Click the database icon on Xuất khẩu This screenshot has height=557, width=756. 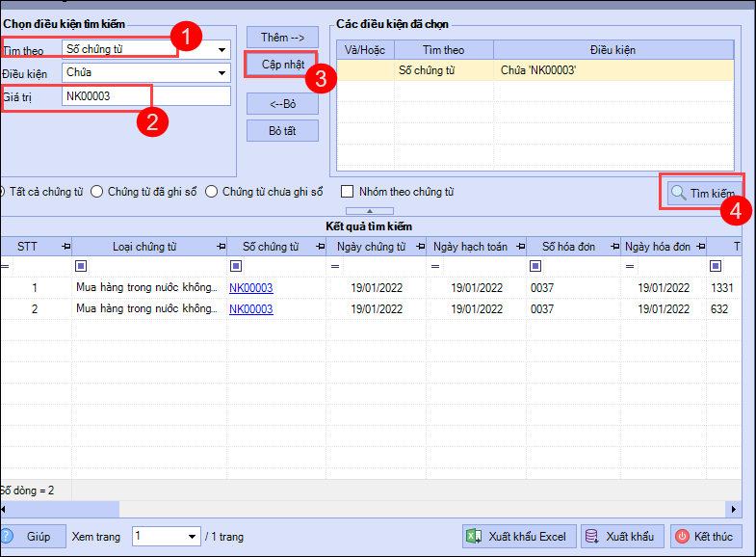point(591,537)
